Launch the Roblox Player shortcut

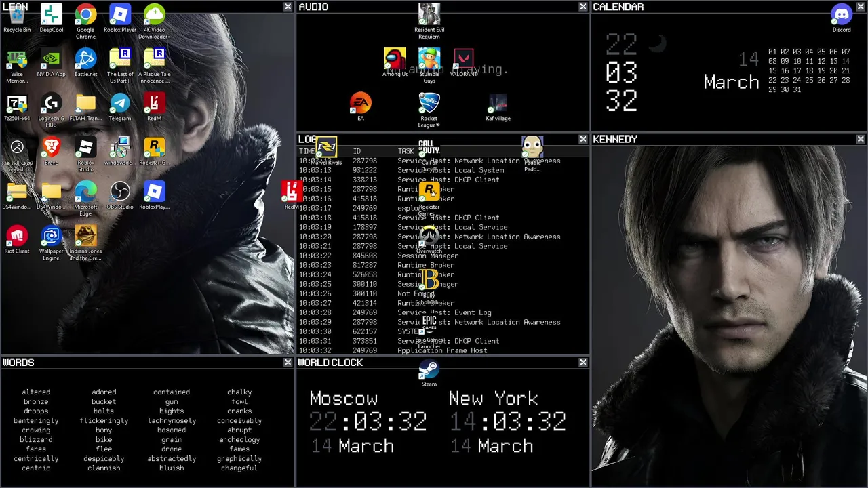(120, 19)
